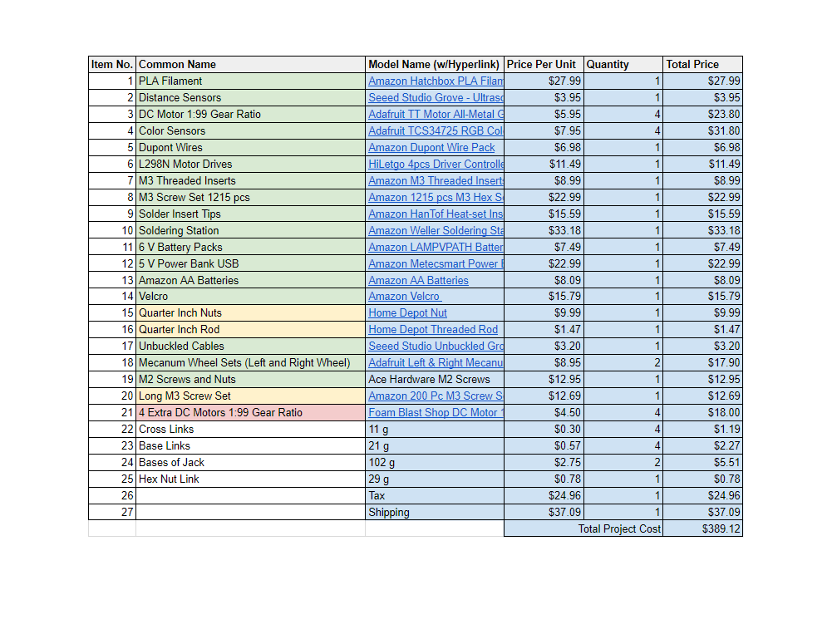
Task: Click the PLA Filament cell
Action: pos(250,81)
